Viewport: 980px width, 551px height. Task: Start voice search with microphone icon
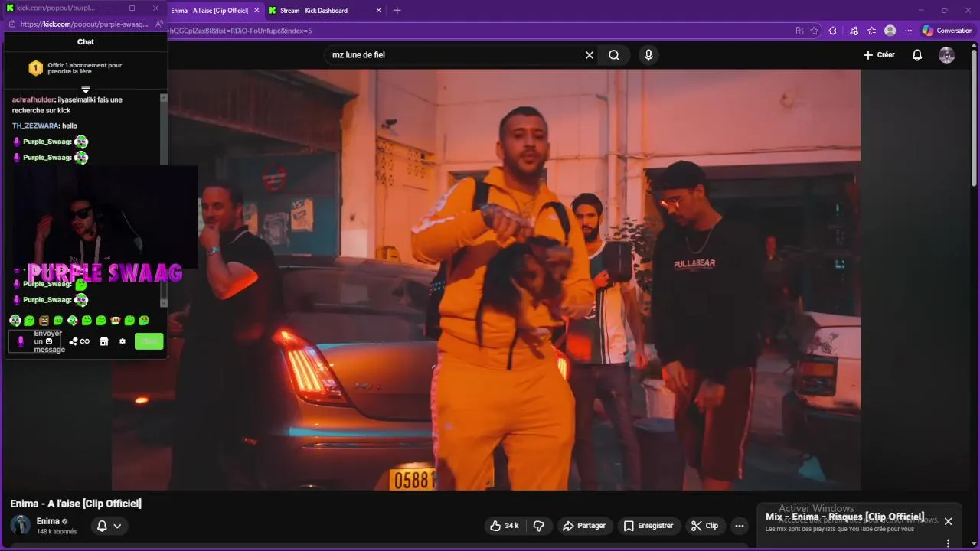(648, 55)
